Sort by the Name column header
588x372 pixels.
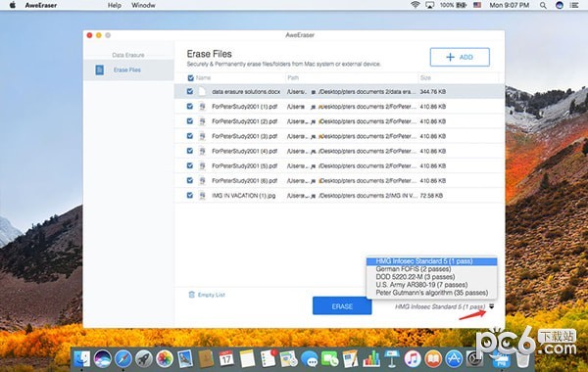(x=203, y=78)
